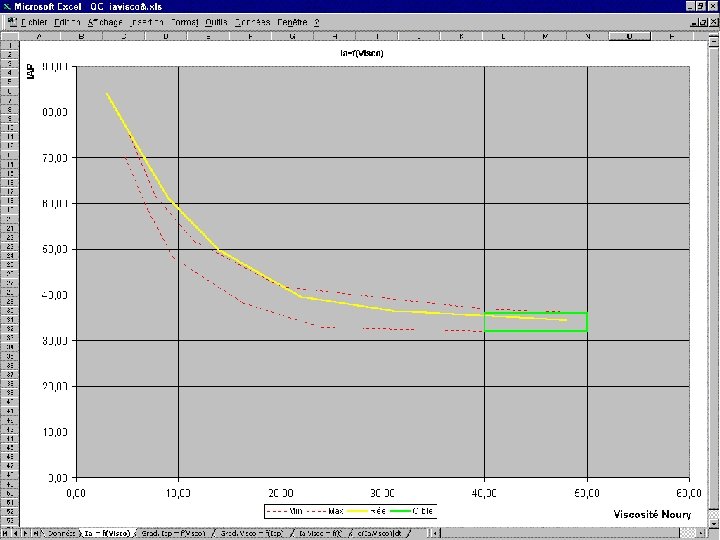Click the 50,00 label on vertical axis
Image resolution: width=720 pixels, height=540 pixels.
(55, 249)
